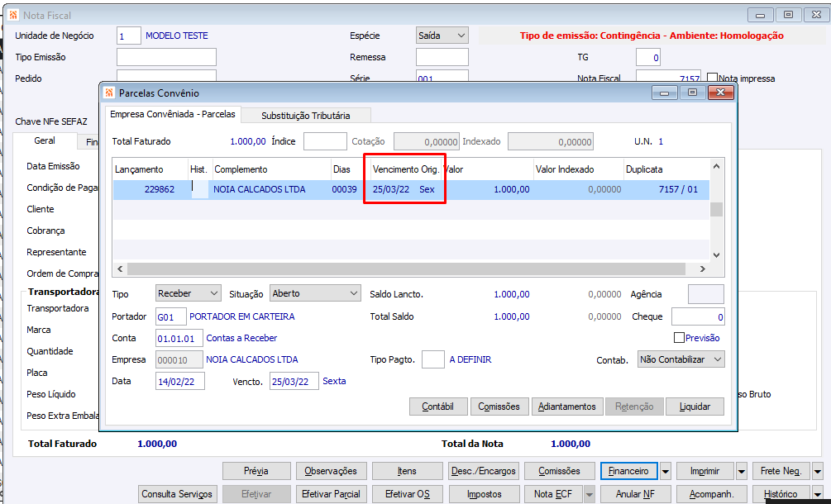The width and height of the screenshot is (831, 504).
Task: Click the Duplicata column header
Action: [x=666, y=169]
